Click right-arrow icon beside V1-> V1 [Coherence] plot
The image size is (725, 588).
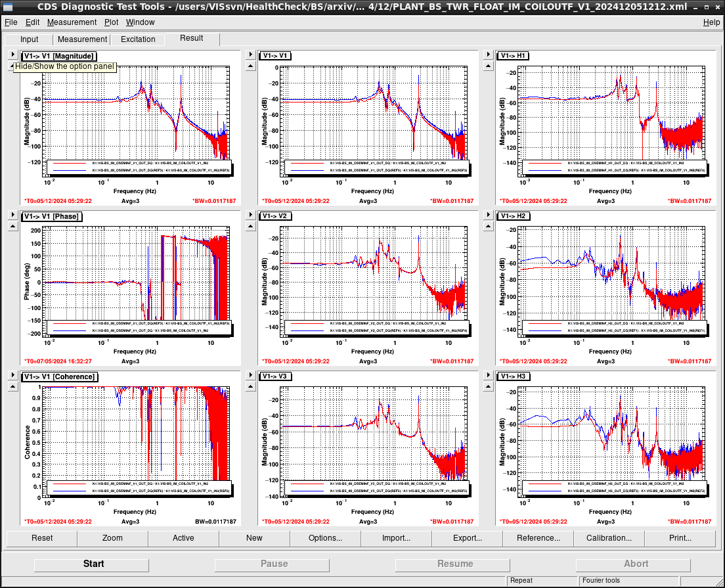coord(13,375)
